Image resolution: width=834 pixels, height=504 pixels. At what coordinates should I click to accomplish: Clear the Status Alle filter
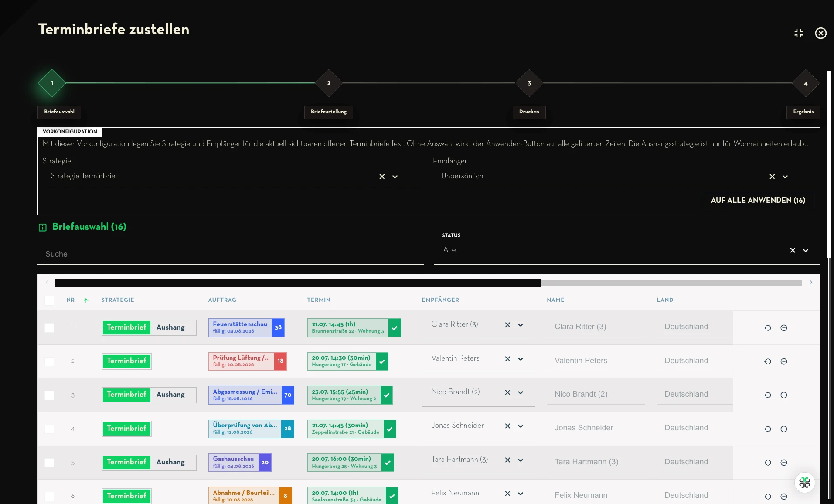click(793, 250)
